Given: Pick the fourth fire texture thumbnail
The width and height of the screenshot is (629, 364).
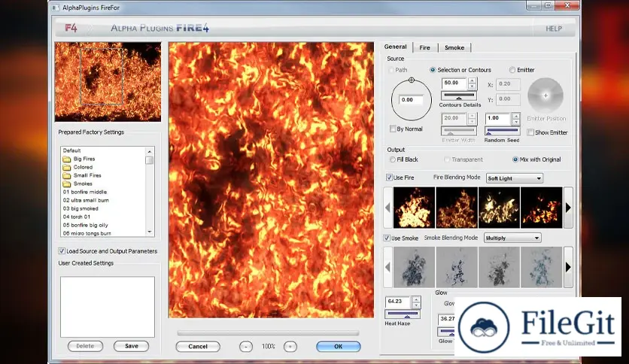Looking at the screenshot, I should click(542, 208).
